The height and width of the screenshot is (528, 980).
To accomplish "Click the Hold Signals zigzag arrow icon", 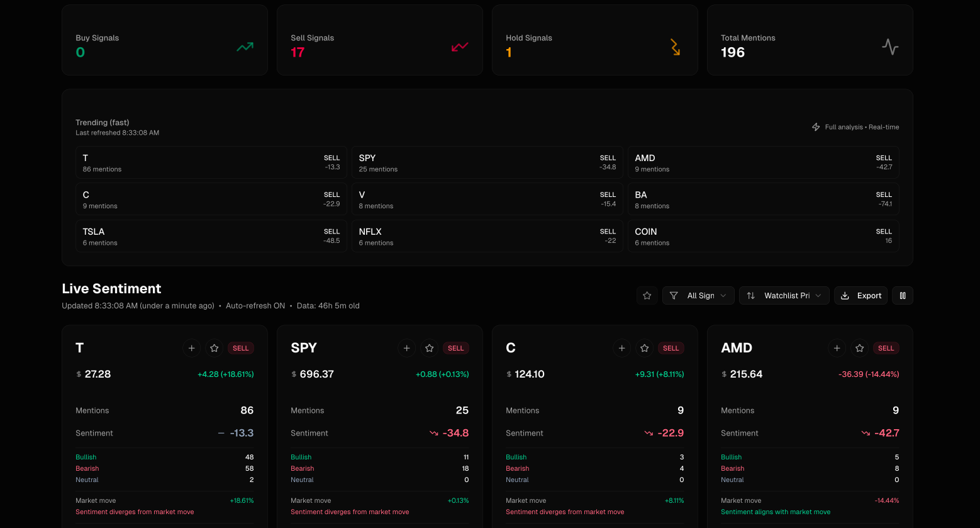I will coord(675,47).
